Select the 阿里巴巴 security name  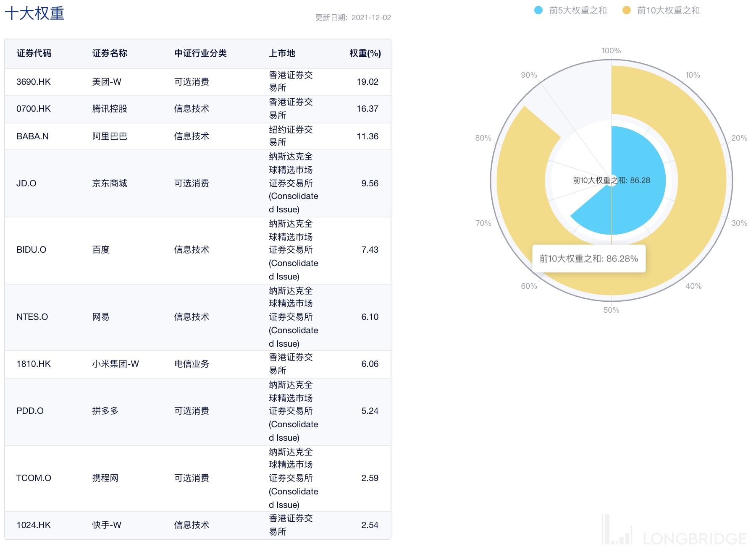pyautogui.click(x=110, y=136)
